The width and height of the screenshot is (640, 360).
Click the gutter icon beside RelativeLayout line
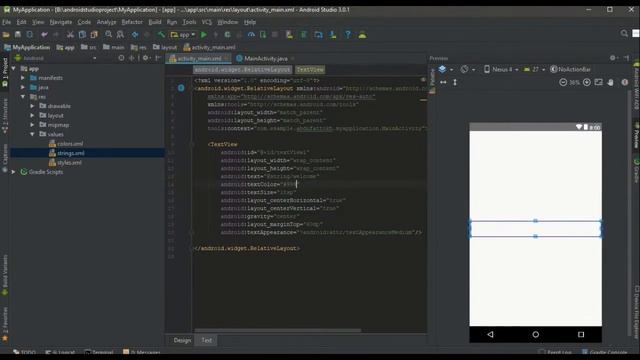[x=181, y=88]
